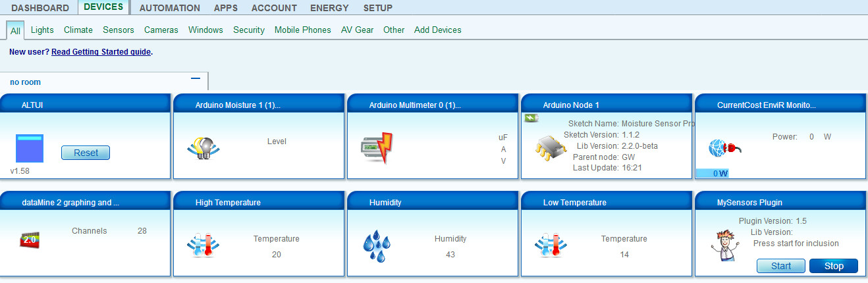The width and height of the screenshot is (868, 283).
Task: Click the 0 W power level bar
Action: (x=713, y=173)
